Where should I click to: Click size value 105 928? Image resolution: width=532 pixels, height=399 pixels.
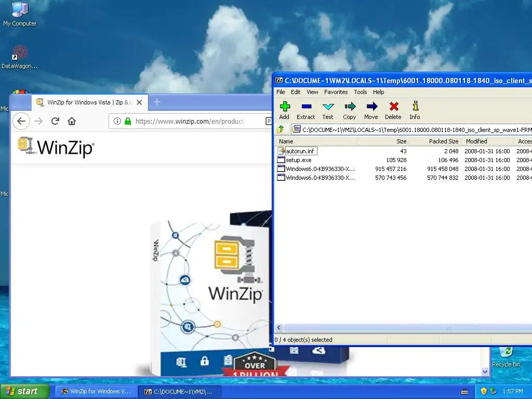click(x=396, y=160)
